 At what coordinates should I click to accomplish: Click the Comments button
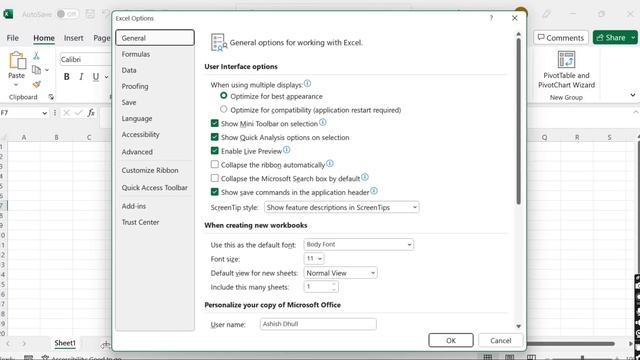(561, 38)
